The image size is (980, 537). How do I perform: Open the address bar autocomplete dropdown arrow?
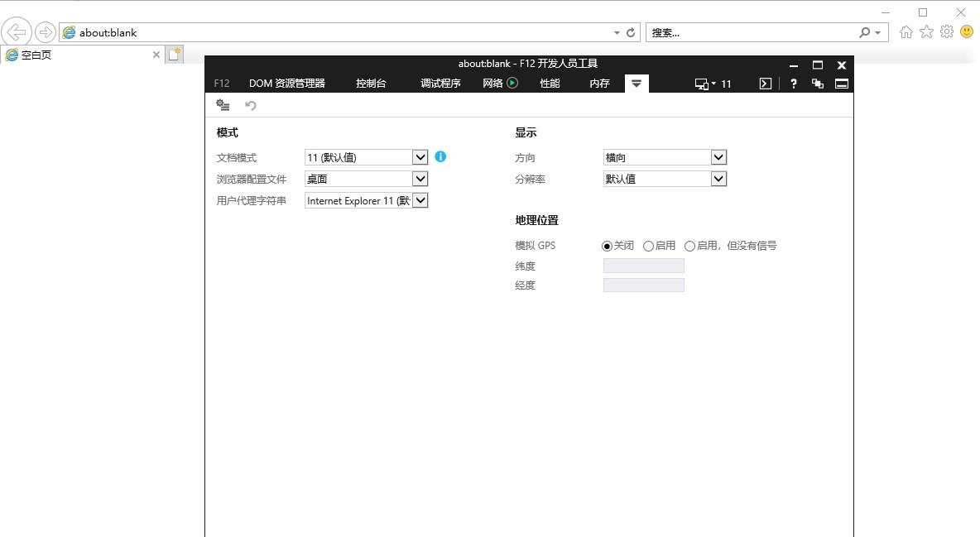tap(617, 32)
